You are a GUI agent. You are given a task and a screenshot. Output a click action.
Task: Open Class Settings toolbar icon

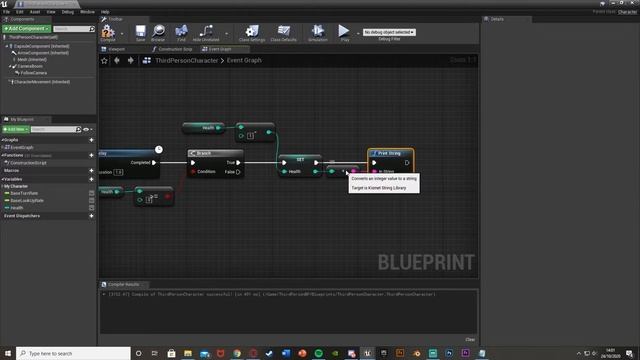(252, 32)
